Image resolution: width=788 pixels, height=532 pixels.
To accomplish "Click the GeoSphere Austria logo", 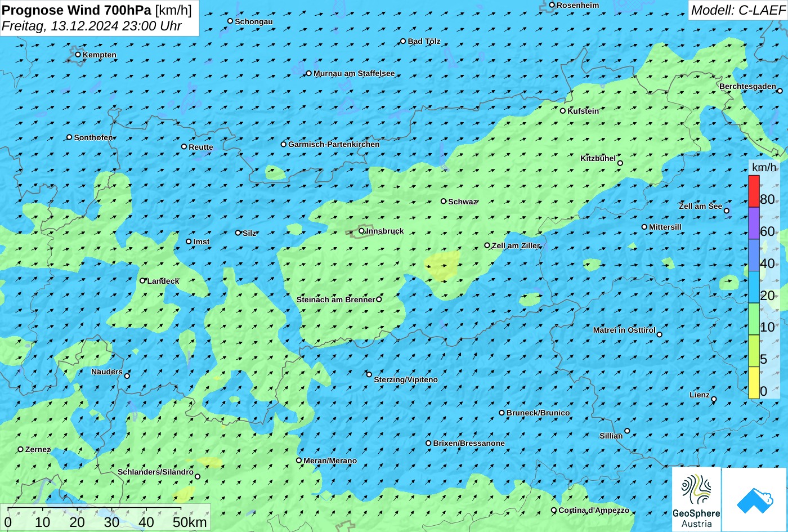I will click(x=696, y=500).
